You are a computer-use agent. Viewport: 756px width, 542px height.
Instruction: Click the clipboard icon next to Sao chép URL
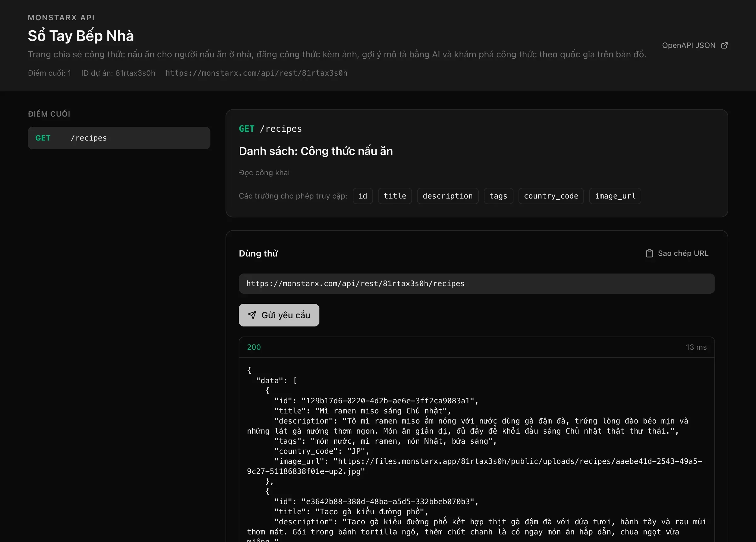click(x=649, y=253)
